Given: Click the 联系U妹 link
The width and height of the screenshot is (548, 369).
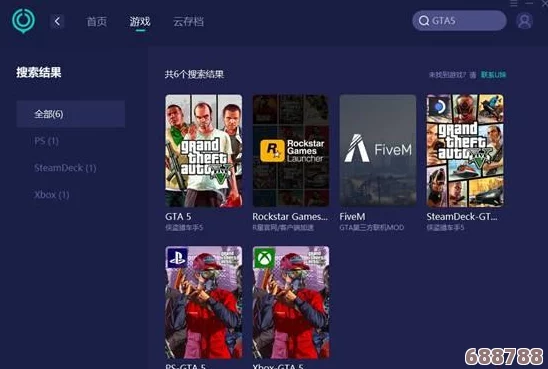Looking at the screenshot, I should 493,75.
